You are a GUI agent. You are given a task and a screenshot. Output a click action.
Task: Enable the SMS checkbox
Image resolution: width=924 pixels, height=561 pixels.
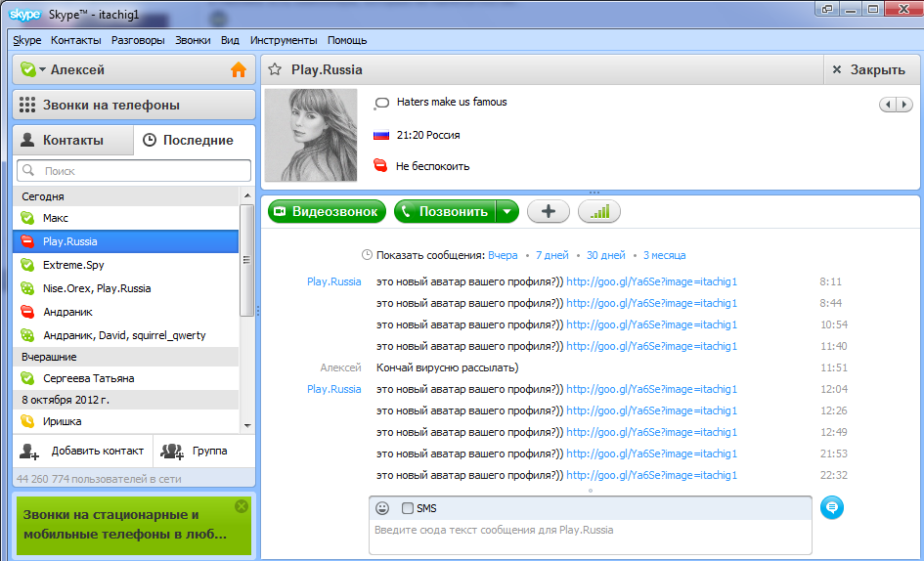(407, 508)
